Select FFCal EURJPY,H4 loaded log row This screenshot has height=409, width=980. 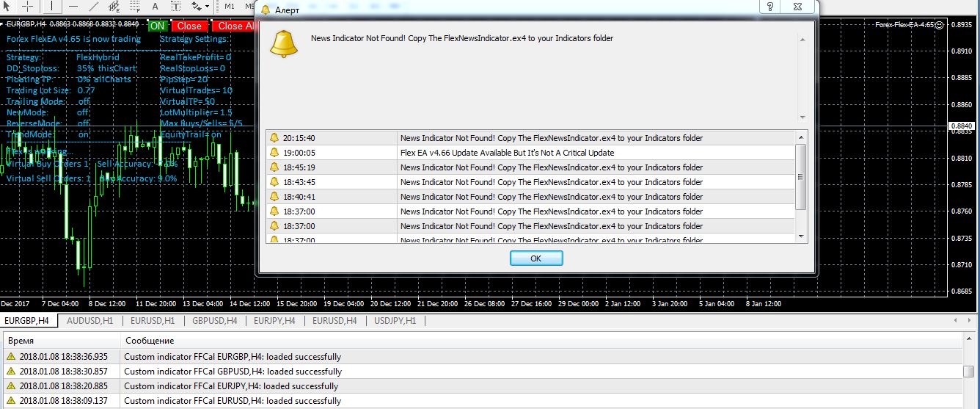click(x=481, y=386)
